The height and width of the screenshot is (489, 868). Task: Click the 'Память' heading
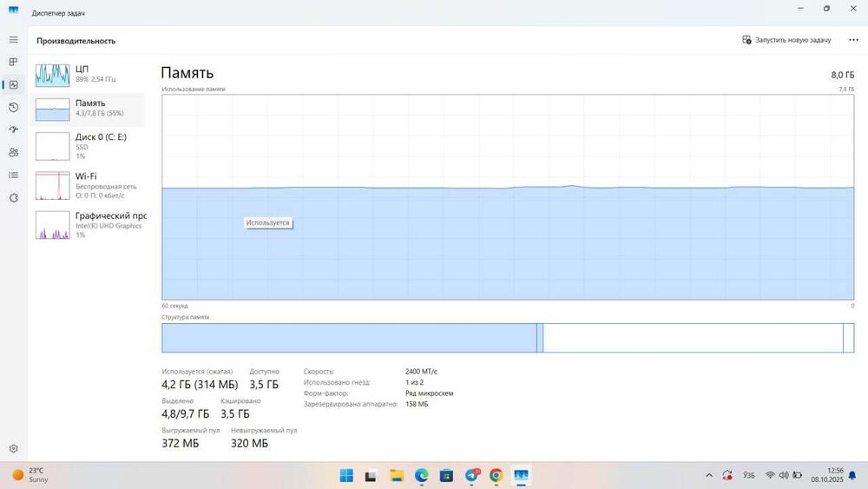tap(187, 73)
